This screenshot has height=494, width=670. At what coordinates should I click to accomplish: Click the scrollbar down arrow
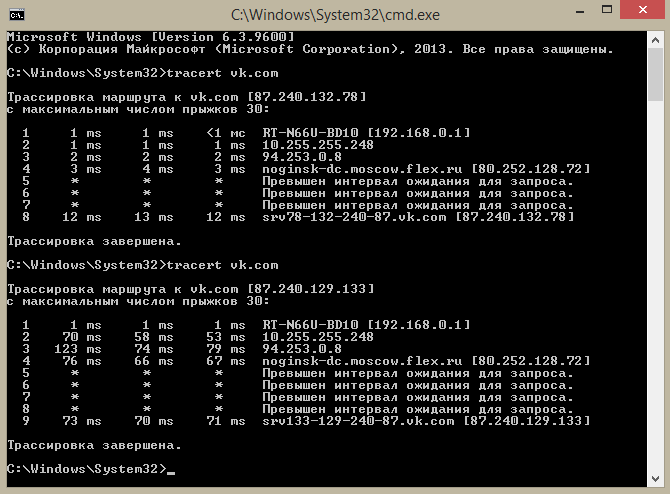click(655, 479)
